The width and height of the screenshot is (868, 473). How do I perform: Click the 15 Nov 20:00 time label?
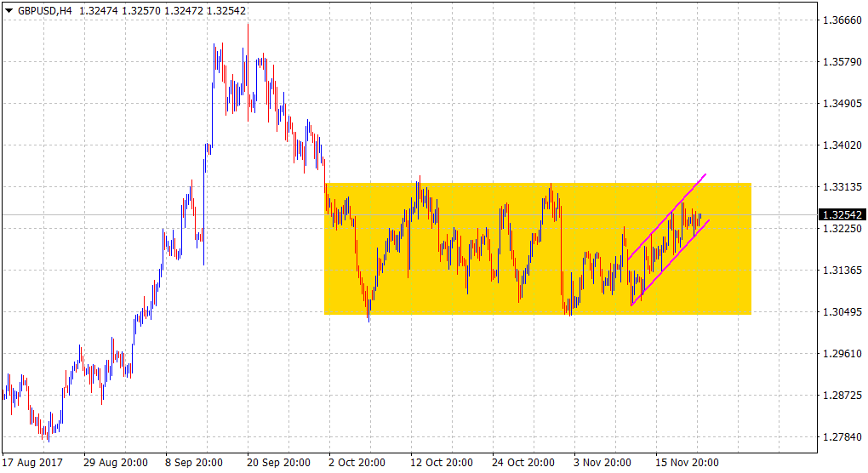pos(687,463)
